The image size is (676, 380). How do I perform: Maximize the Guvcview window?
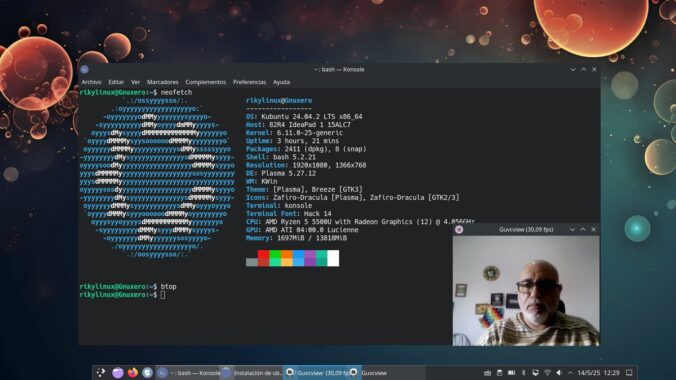tap(583, 229)
